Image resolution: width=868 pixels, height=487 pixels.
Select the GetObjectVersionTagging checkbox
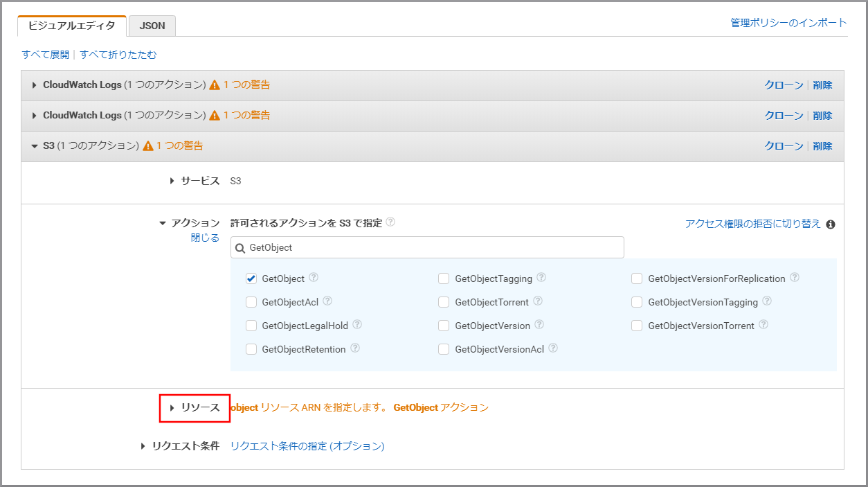tap(637, 302)
